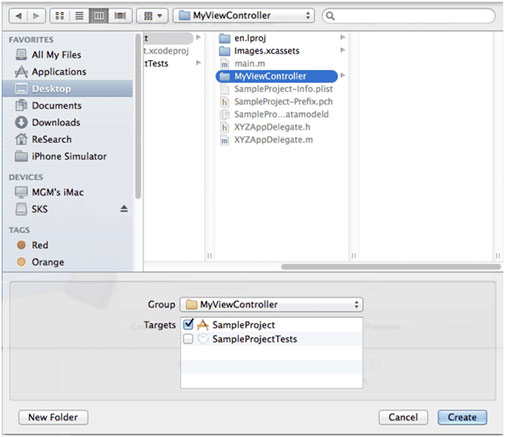The height and width of the screenshot is (437, 505).
Task: Select the Red tag
Action: [x=67, y=245]
